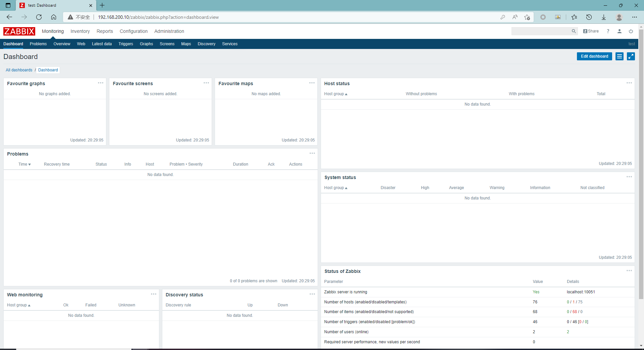Toggle fullscreen kiosk mode icon
Screen dimensions: 644x350
coord(631,56)
